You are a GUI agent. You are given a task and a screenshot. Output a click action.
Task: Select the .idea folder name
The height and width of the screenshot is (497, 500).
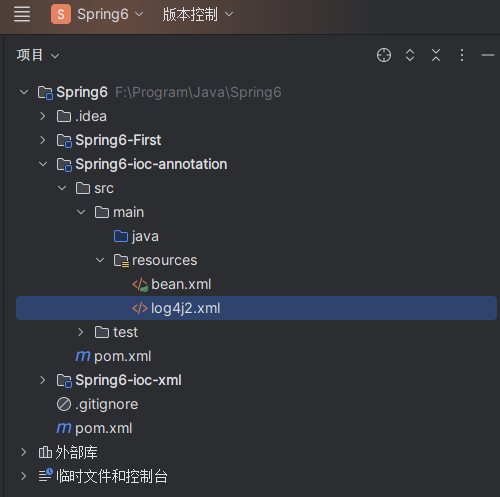(91, 116)
